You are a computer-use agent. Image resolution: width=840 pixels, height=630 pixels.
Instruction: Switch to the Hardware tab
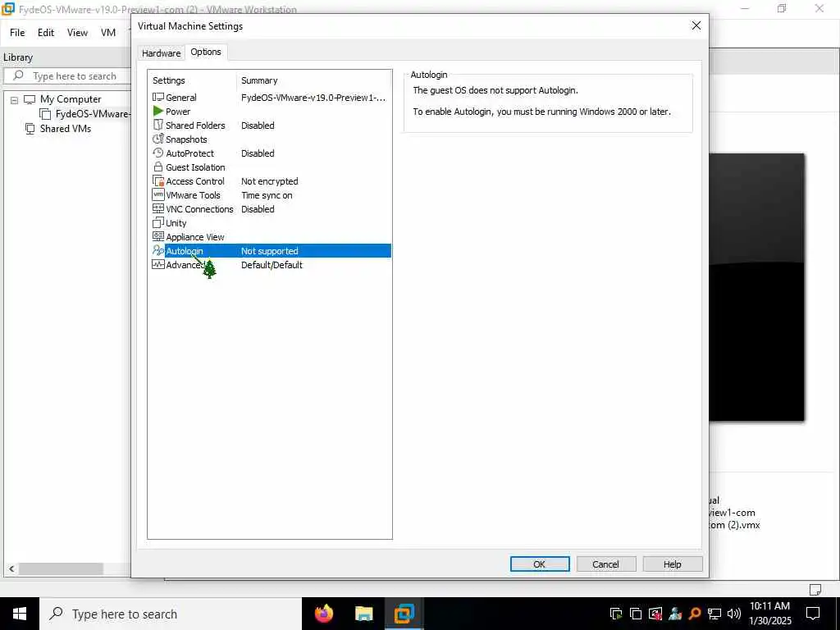point(162,53)
